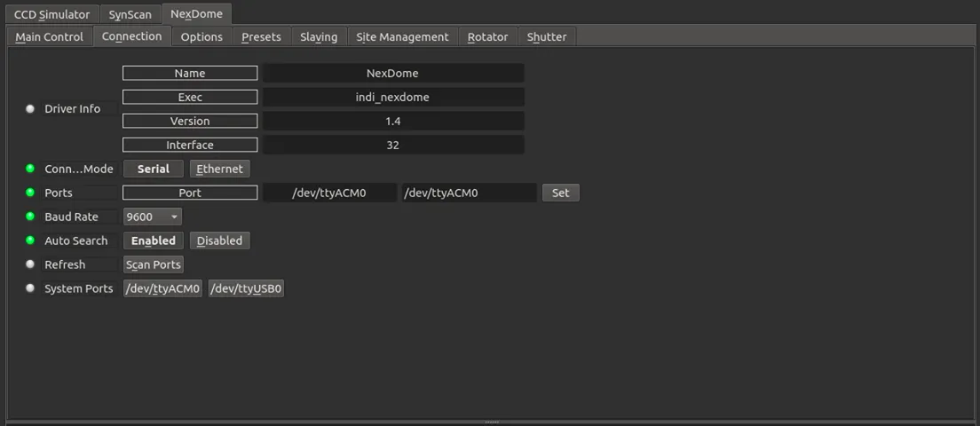Click the Conn...Mode label
The image size is (980, 426).
click(79, 169)
